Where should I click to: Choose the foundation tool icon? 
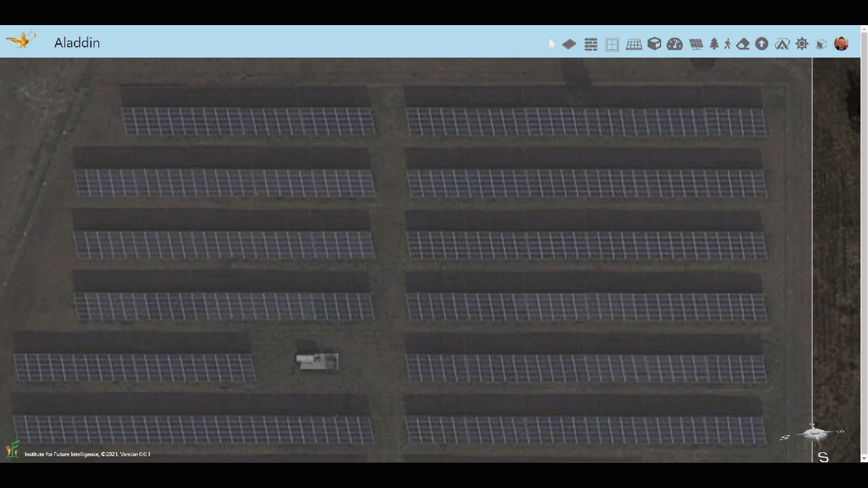click(x=569, y=44)
